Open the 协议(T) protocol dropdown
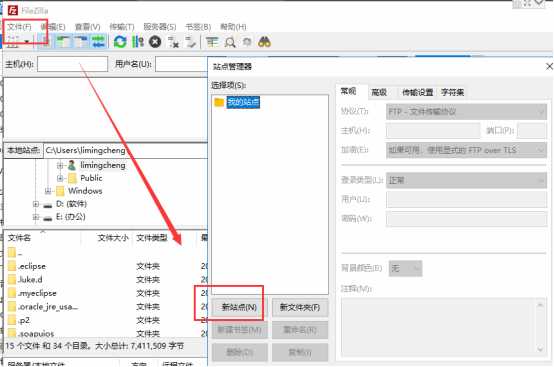This screenshot has height=367, width=554. point(466,112)
